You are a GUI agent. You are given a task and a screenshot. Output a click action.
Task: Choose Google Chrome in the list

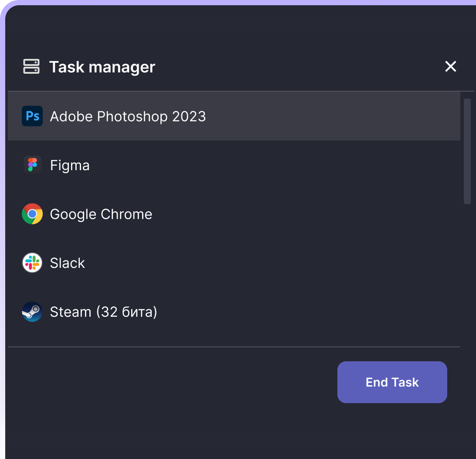point(101,214)
